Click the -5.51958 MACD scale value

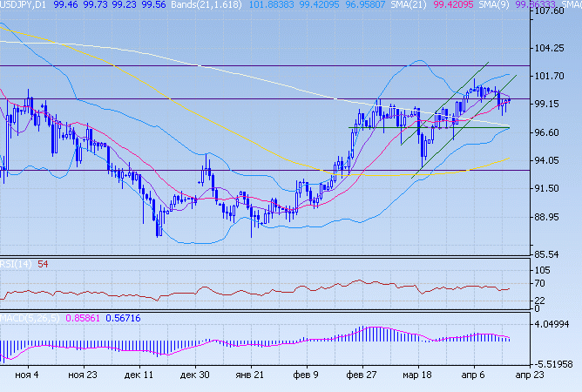coord(556,362)
